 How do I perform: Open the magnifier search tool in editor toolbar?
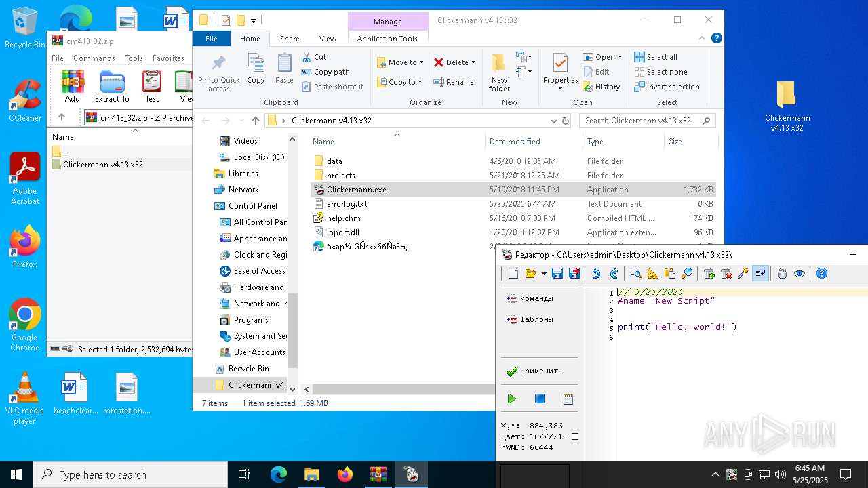click(687, 273)
